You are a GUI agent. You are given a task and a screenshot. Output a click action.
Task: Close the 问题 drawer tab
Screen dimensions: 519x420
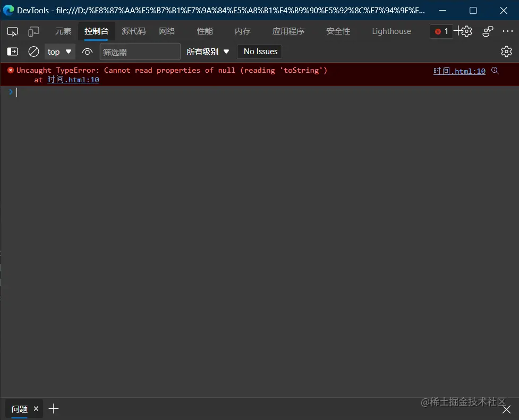click(x=36, y=409)
